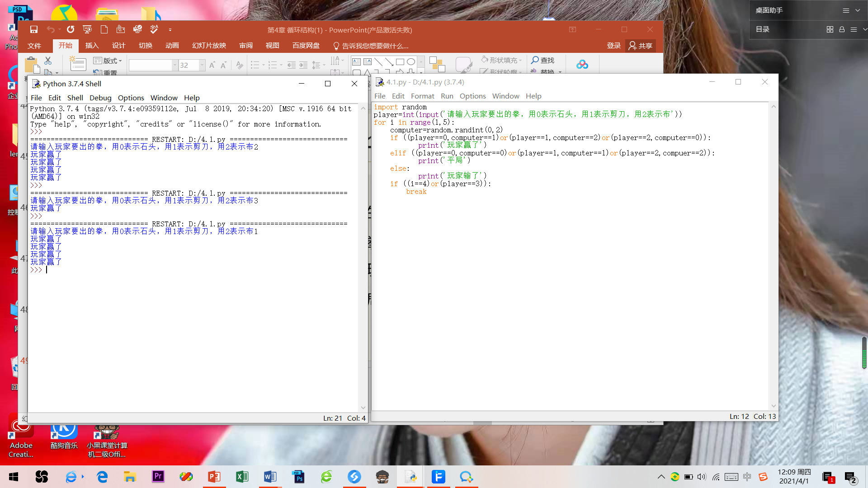Click the spelling check icon in the quick access toolbar
The image size is (868, 488).
[154, 30]
